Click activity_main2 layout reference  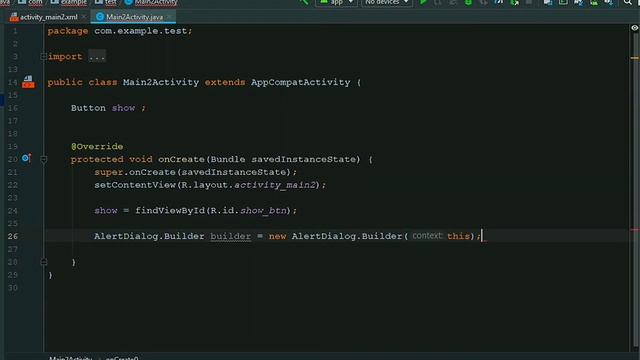click(275, 185)
